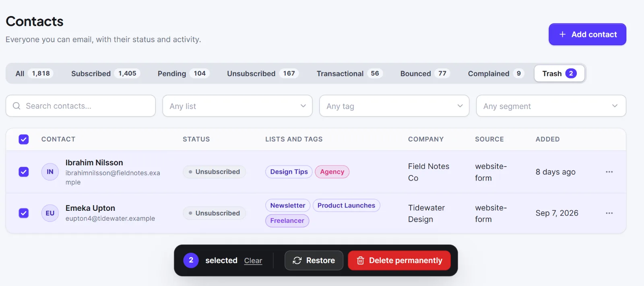The width and height of the screenshot is (644, 286).
Task: Click the Product Launches list tag
Action: tap(346, 206)
